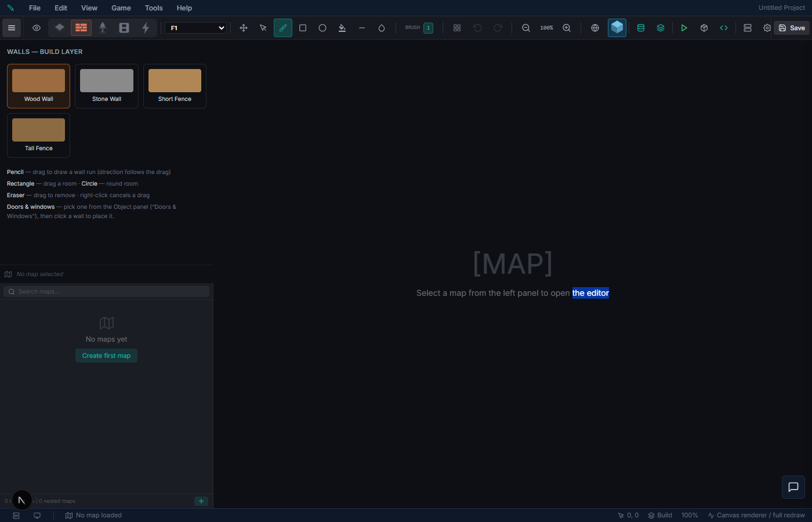This screenshot has width=812, height=522.
Task: Select the droplet eraser tool
Action: [382, 28]
